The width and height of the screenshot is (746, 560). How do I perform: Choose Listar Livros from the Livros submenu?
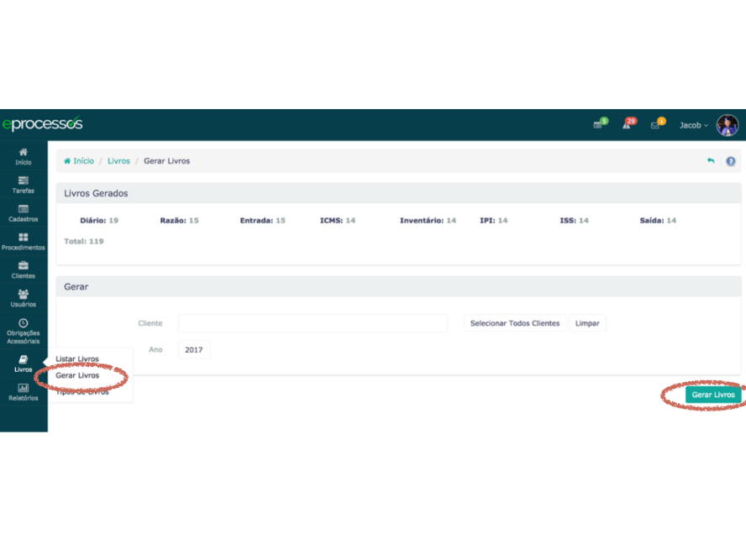pos(77,359)
